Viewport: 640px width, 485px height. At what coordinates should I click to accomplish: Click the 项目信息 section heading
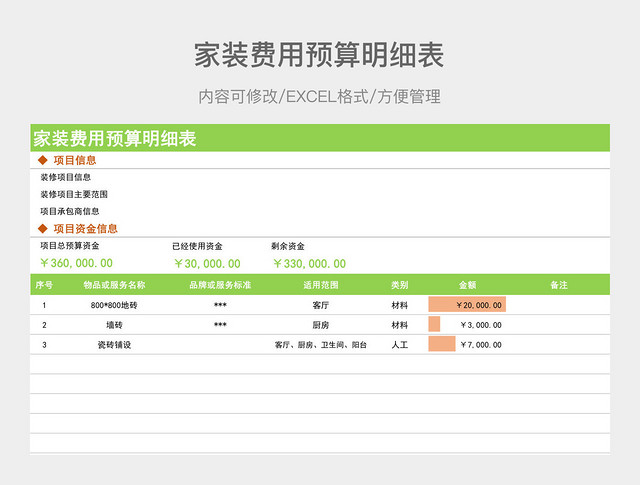click(x=75, y=160)
